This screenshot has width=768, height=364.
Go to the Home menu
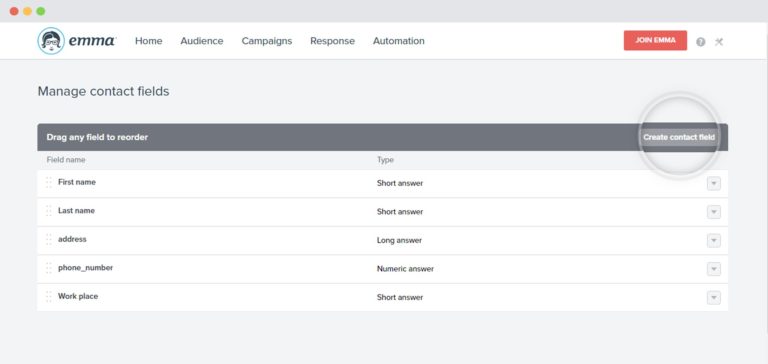pos(148,41)
